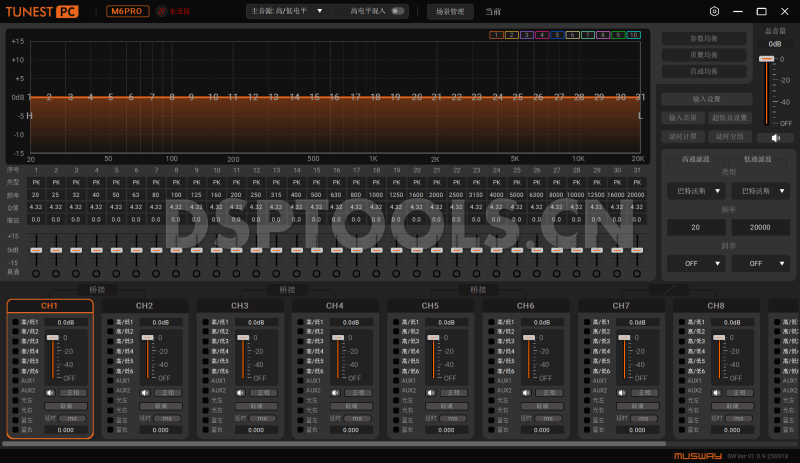Open the 主音源 source dropdown

coord(289,11)
